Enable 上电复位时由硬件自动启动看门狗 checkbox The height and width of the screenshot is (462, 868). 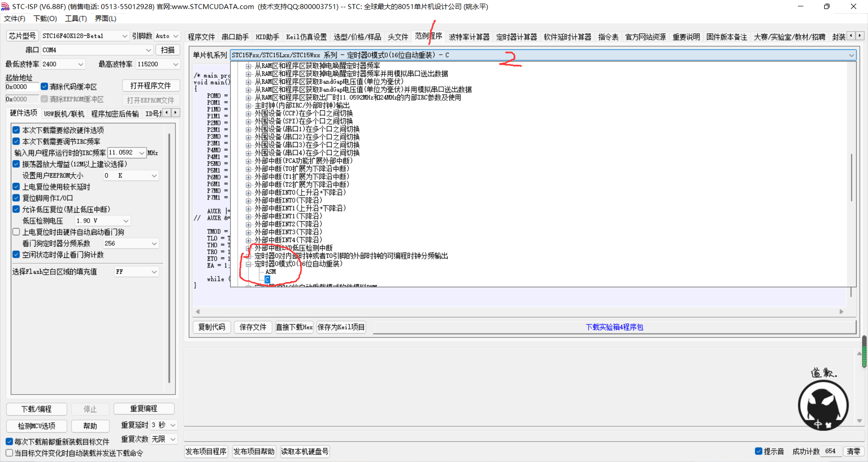click(16, 232)
